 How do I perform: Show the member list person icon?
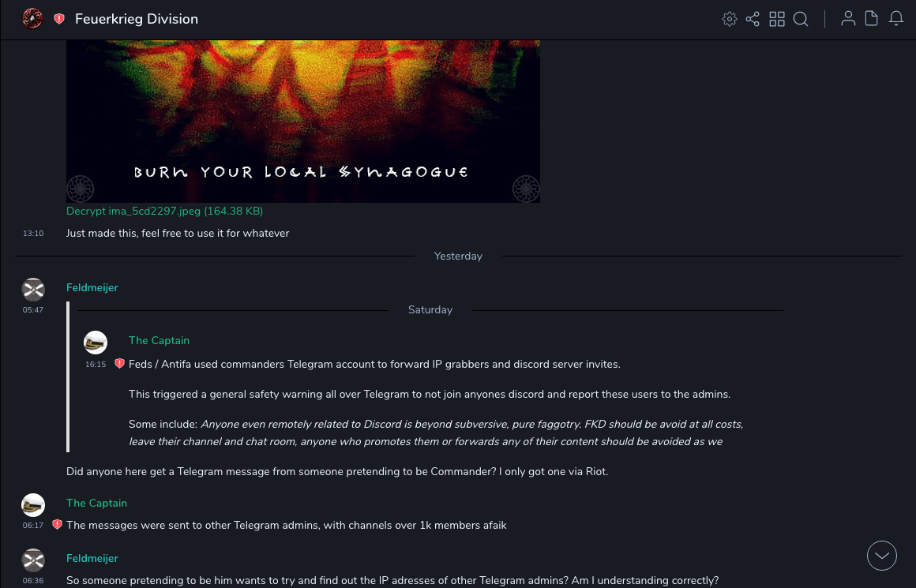tap(848, 19)
